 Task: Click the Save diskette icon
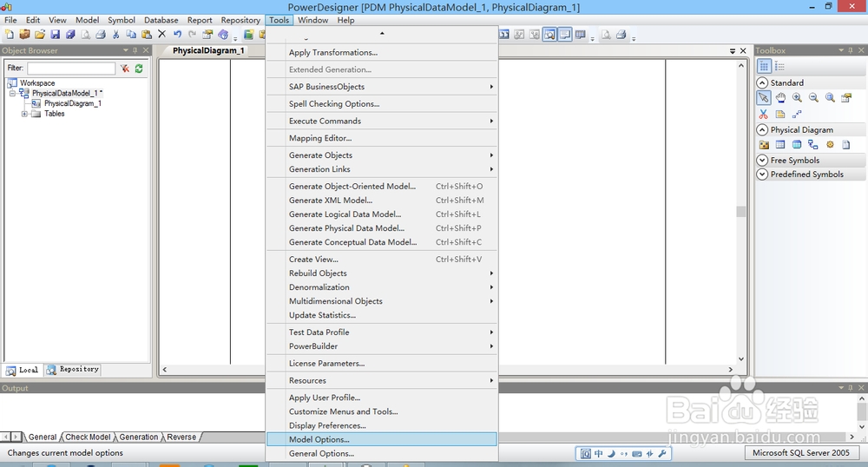click(x=55, y=35)
